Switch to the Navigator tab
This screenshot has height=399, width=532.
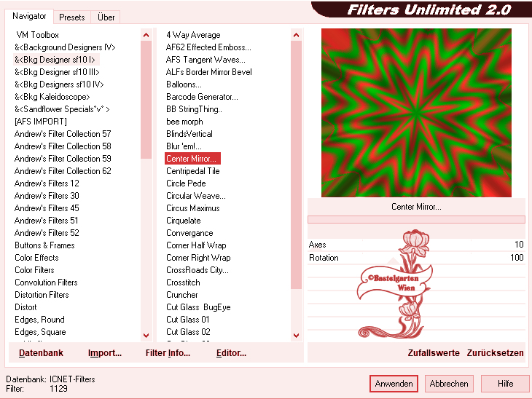click(x=29, y=16)
